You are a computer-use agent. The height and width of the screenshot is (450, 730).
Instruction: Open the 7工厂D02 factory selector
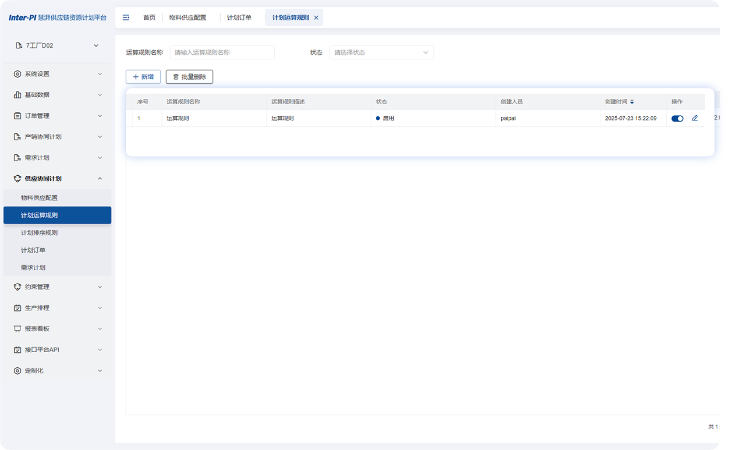click(57, 45)
